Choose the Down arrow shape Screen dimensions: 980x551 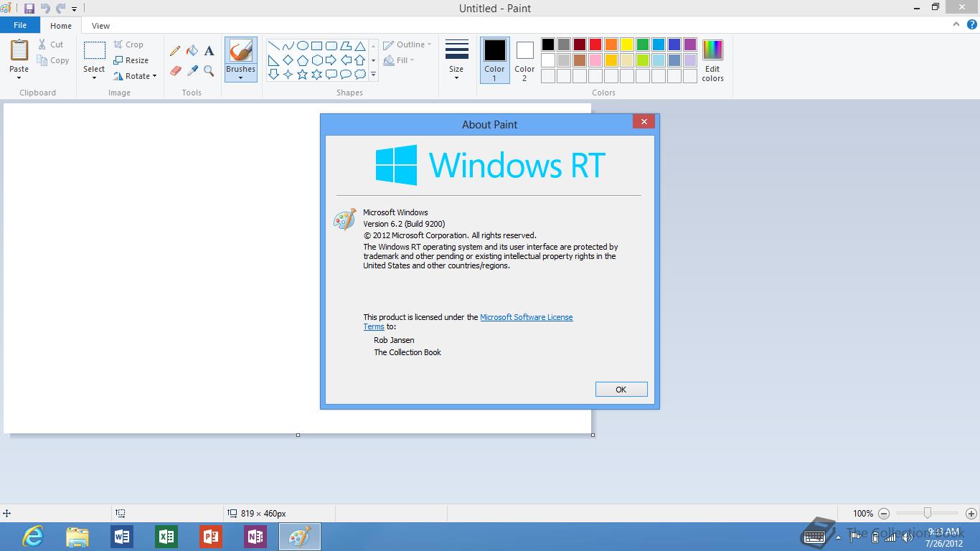[273, 75]
